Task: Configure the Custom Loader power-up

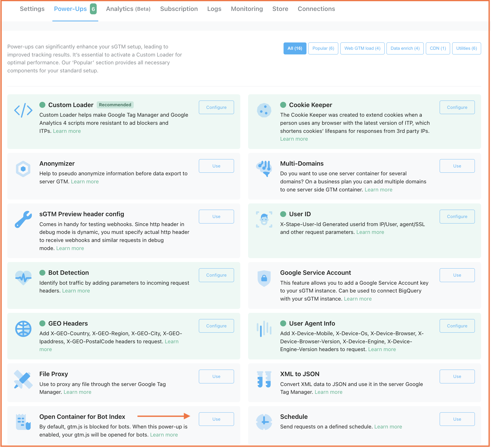Action: (216, 107)
